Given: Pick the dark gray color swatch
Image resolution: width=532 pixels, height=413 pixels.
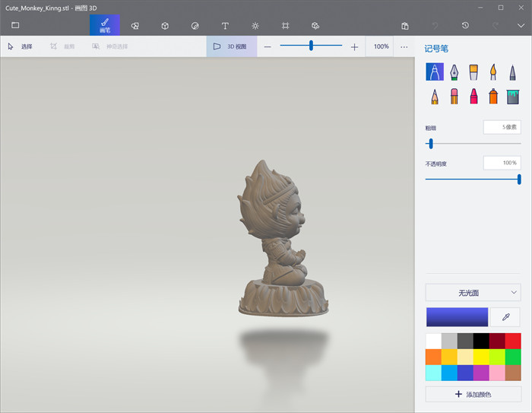Looking at the screenshot, I should pos(465,341).
